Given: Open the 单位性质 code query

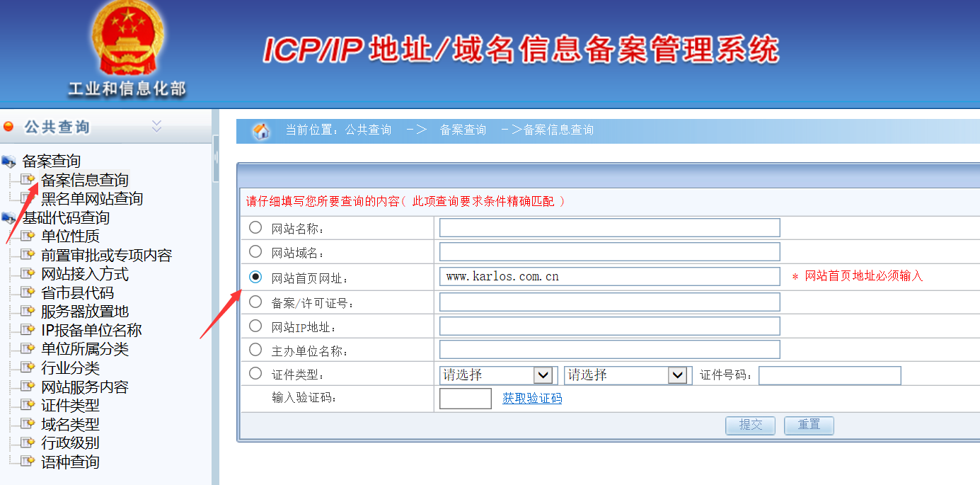Looking at the screenshot, I should tap(70, 236).
